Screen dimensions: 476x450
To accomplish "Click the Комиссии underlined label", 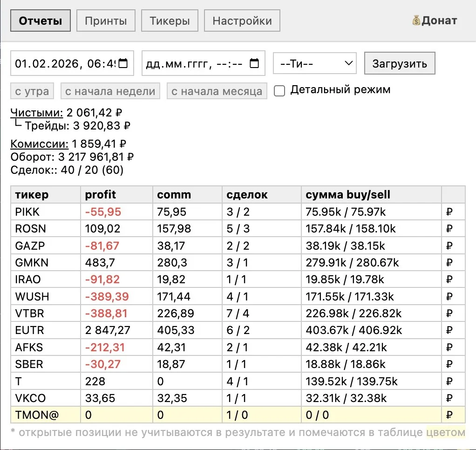I will tap(40, 144).
